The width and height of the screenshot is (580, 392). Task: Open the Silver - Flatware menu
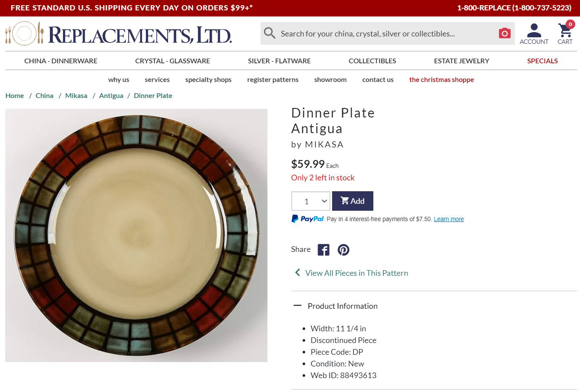pyautogui.click(x=279, y=61)
